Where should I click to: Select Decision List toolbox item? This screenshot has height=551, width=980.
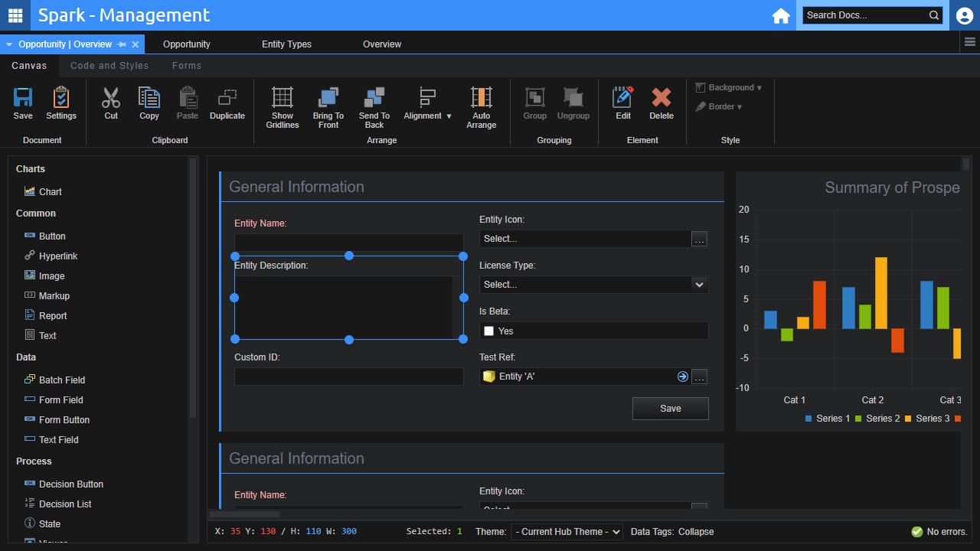(57, 504)
